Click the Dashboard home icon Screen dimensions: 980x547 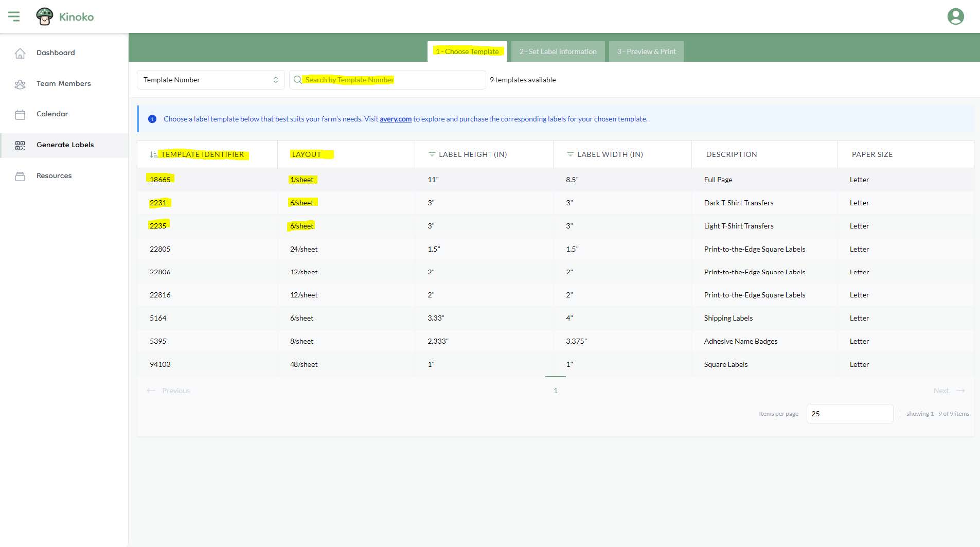[20, 53]
